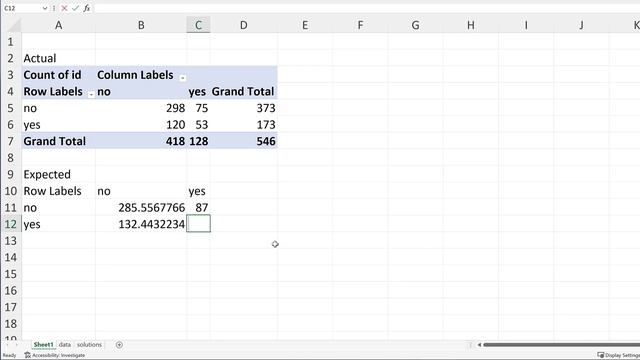Open the insert function fx button
The image size is (640, 360).
[87, 8]
